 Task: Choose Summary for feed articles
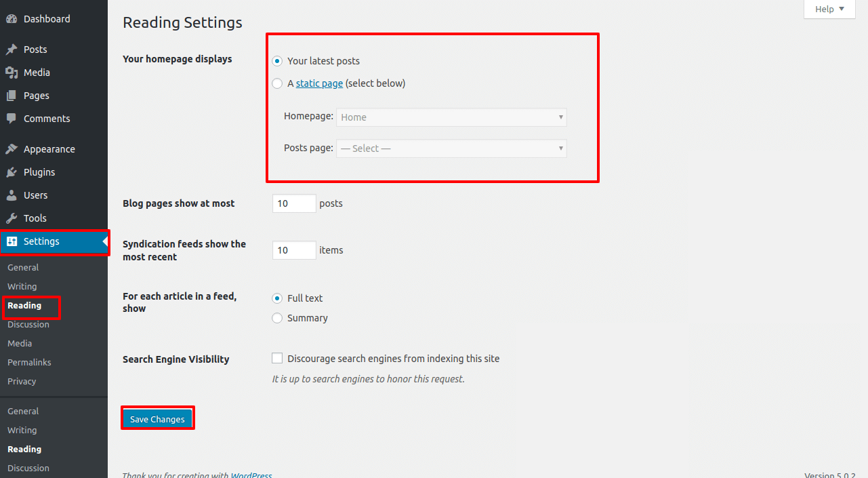277,318
